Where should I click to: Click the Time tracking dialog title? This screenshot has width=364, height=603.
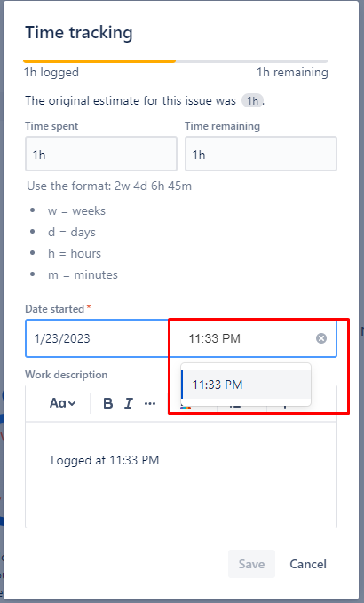(79, 32)
